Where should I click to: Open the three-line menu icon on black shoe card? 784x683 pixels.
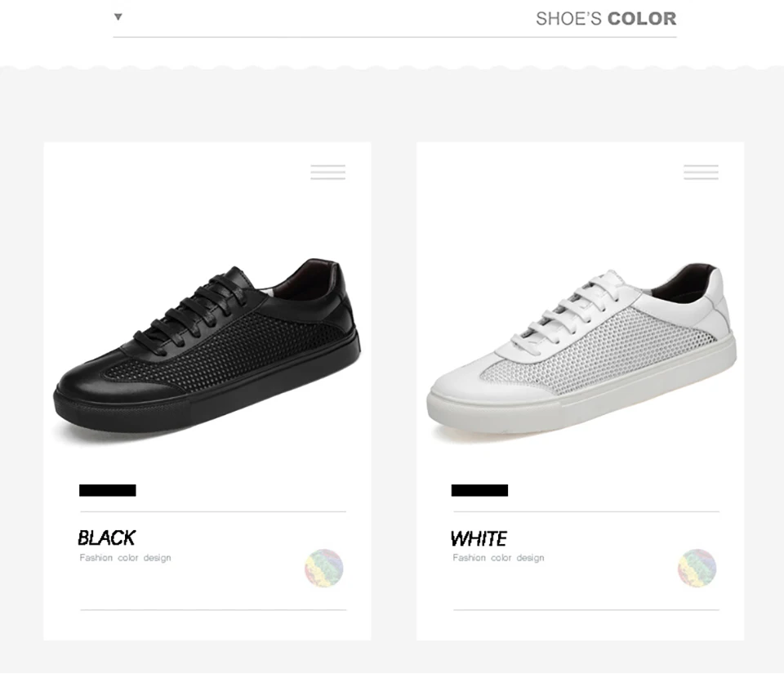click(x=328, y=172)
